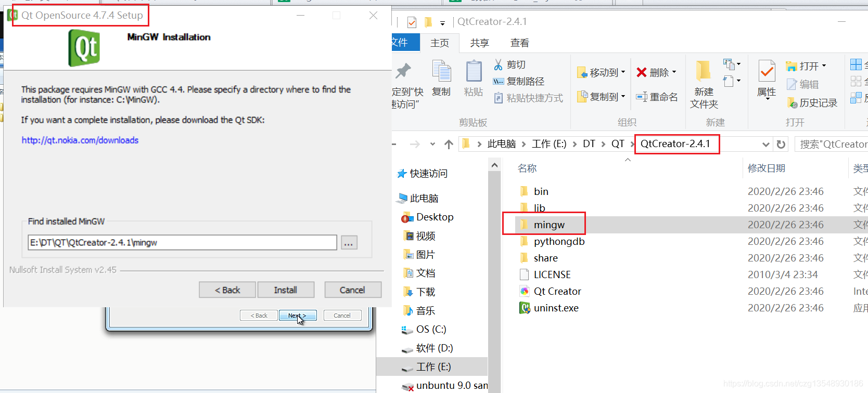Open 视频 in the navigation pane
This screenshot has width=868, height=393.
click(x=419, y=236)
